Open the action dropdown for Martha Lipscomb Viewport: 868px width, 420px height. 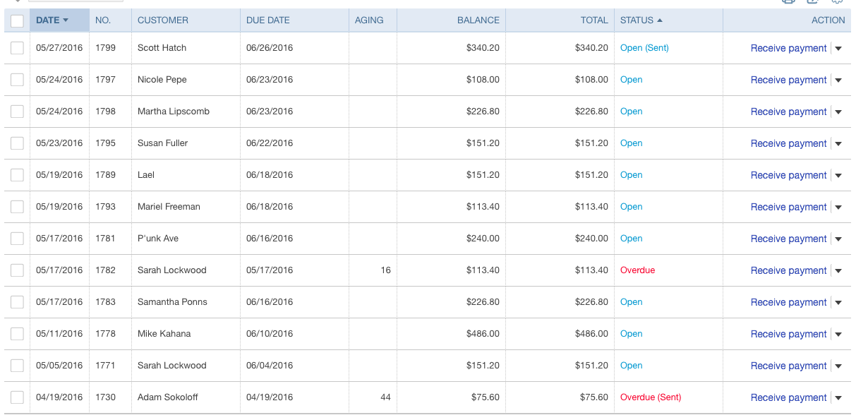(838, 112)
